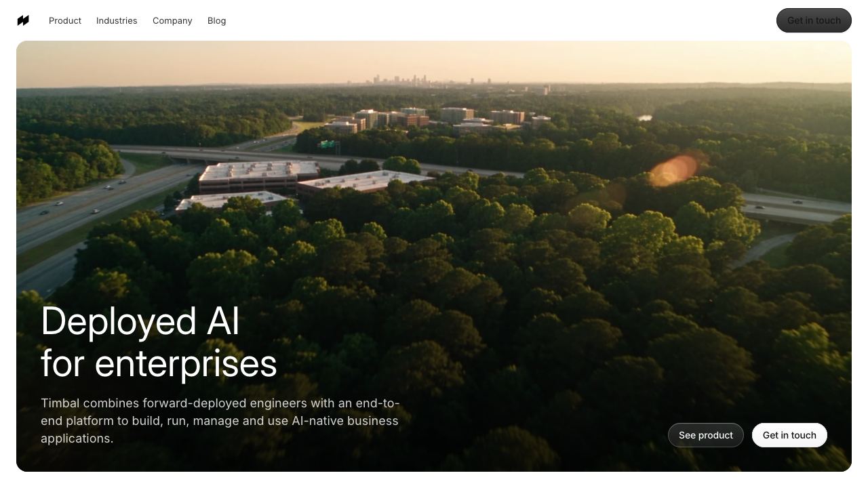The image size is (868, 488).
Task: Open the Product menu
Action: (65, 21)
